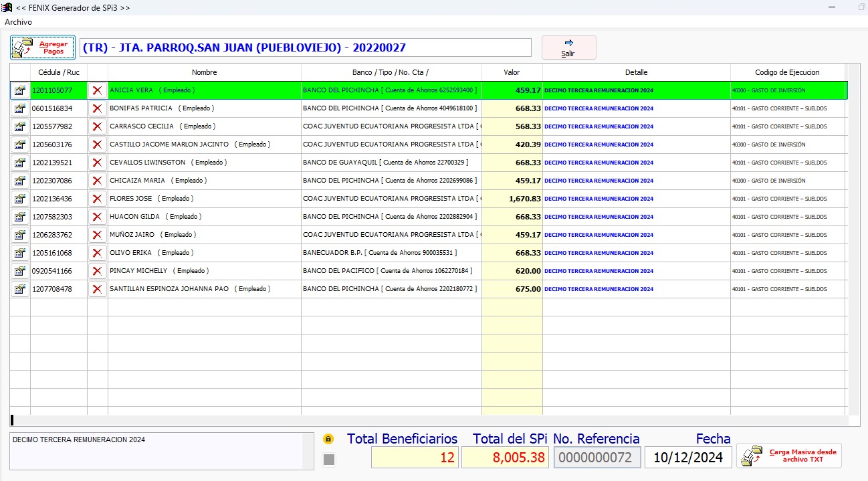The height and width of the screenshot is (481, 868).
Task: Click the Nombre column header
Action: [204, 72]
